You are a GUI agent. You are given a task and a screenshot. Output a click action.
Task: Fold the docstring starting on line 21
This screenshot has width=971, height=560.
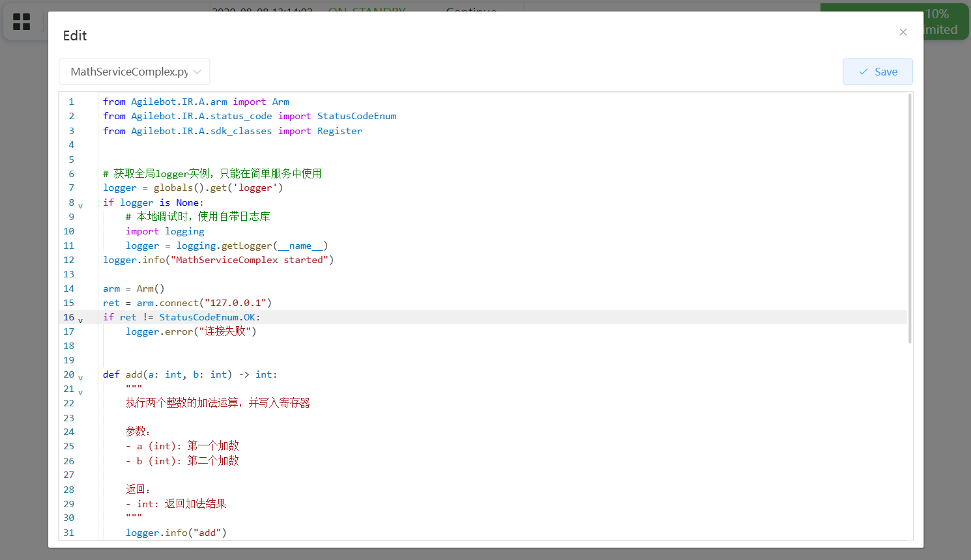[x=81, y=392]
